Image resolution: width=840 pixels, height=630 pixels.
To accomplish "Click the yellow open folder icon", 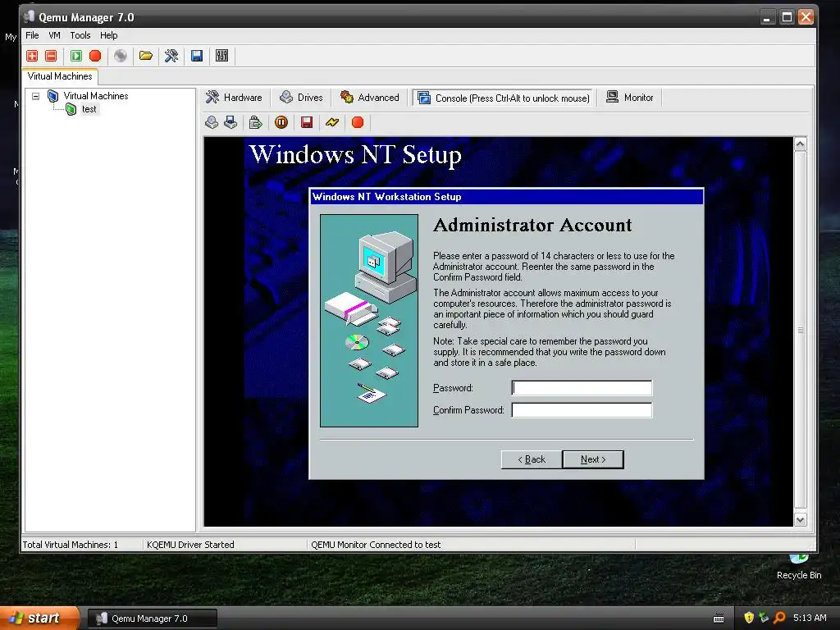I will pos(146,56).
